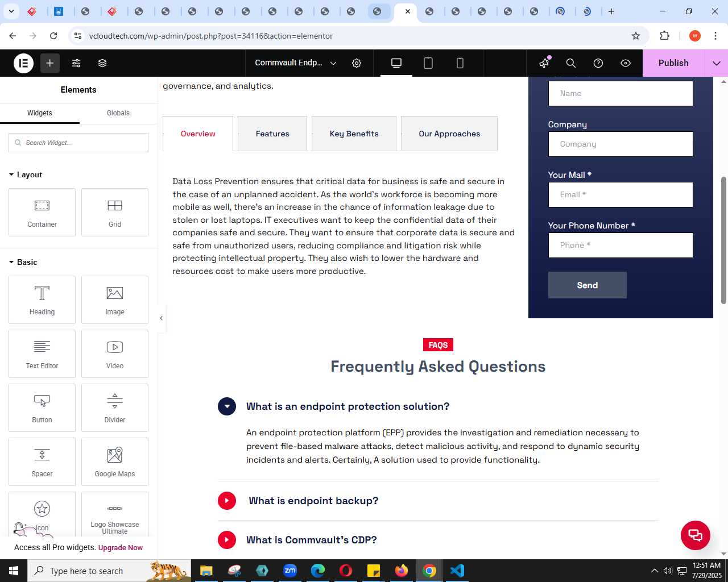The image size is (728, 582).
Task: Bookmark this page with star icon
Action: click(636, 36)
